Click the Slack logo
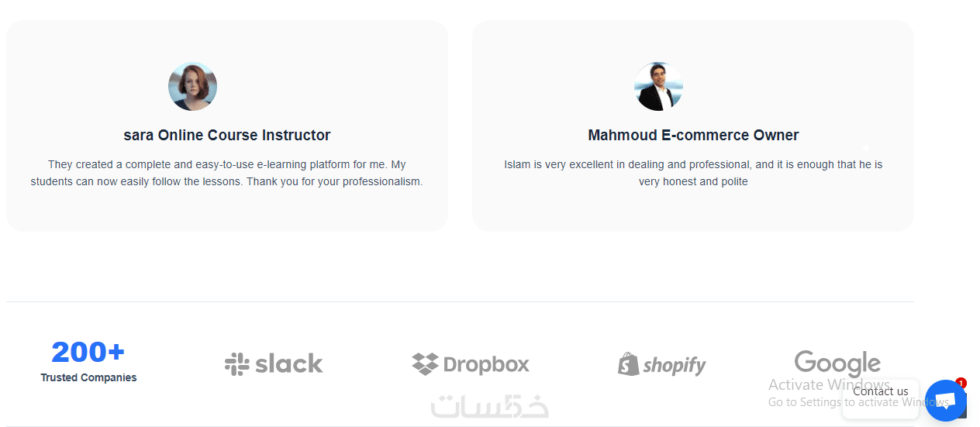The width and height of the screenshot is (980, 427). 274,363
